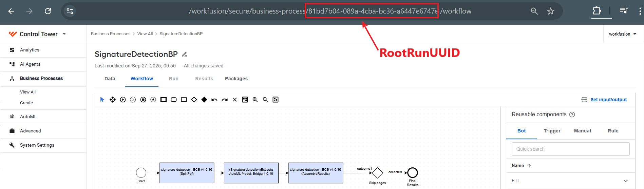Select the AssembleResults task node
Image resolution: width=644 pixels, height=189 pixels.
(x=316, y=173)
